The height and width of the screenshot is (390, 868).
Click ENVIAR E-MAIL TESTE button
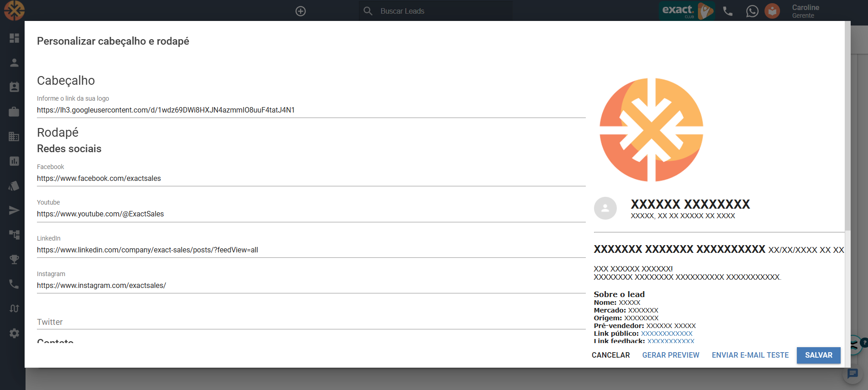pyautogui.click(x=750, y=355)
